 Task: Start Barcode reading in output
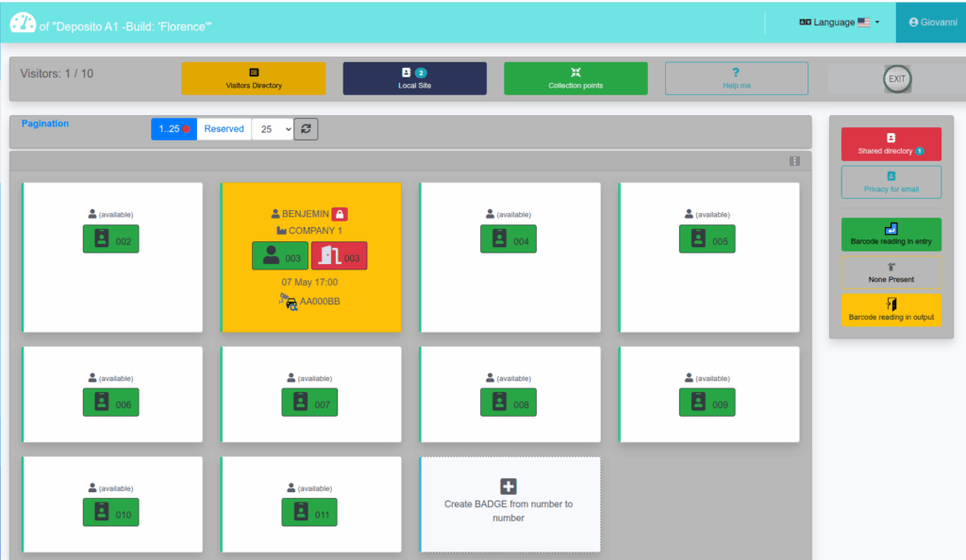point(891,309)
